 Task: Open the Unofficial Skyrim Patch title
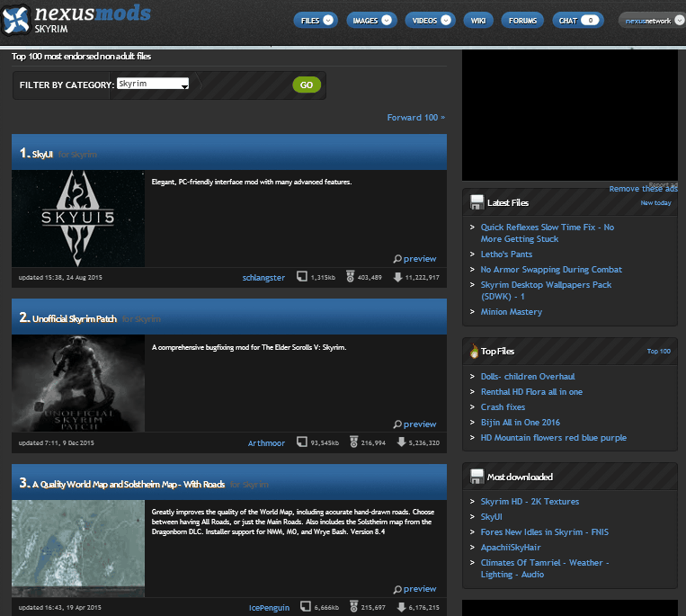click(x=75, y=319)
